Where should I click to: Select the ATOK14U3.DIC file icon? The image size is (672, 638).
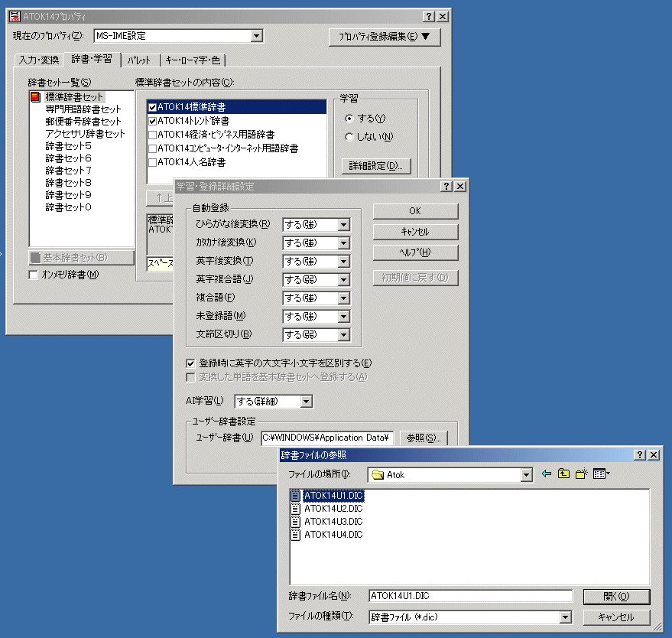tap(295, 522)
